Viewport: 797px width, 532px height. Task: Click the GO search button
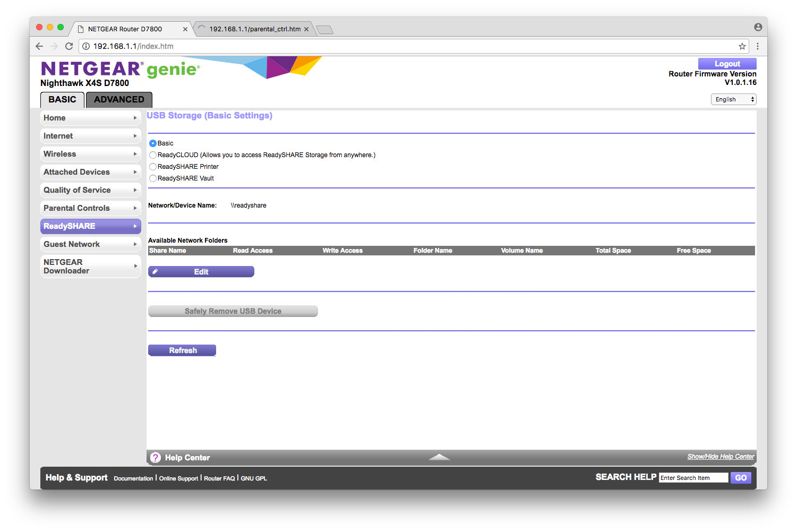tap(741, 478)
